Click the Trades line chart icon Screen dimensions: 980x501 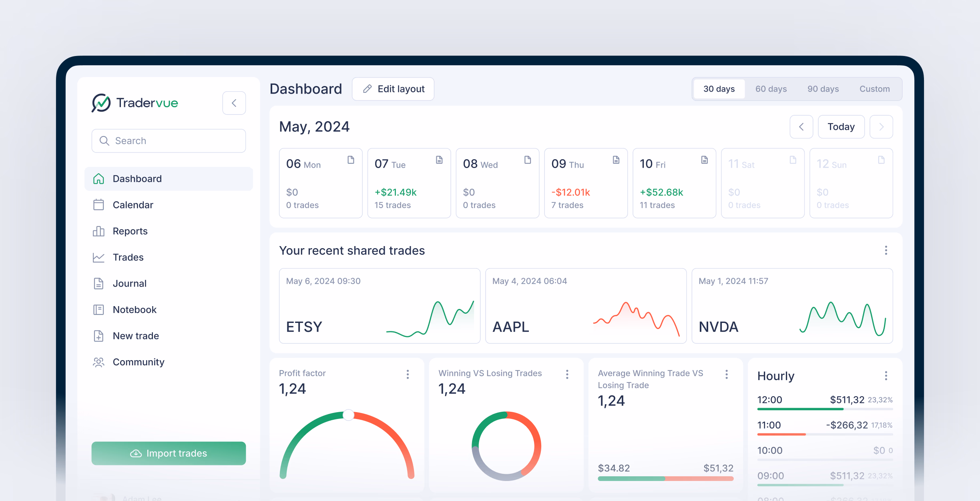98,257
